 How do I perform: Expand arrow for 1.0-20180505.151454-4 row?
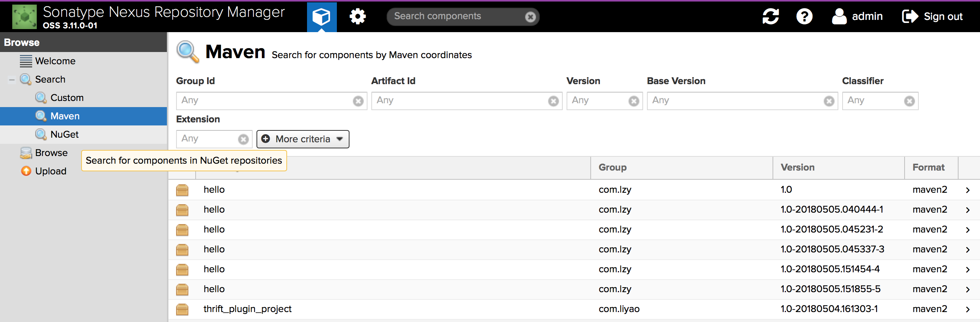tap(968, 270)
